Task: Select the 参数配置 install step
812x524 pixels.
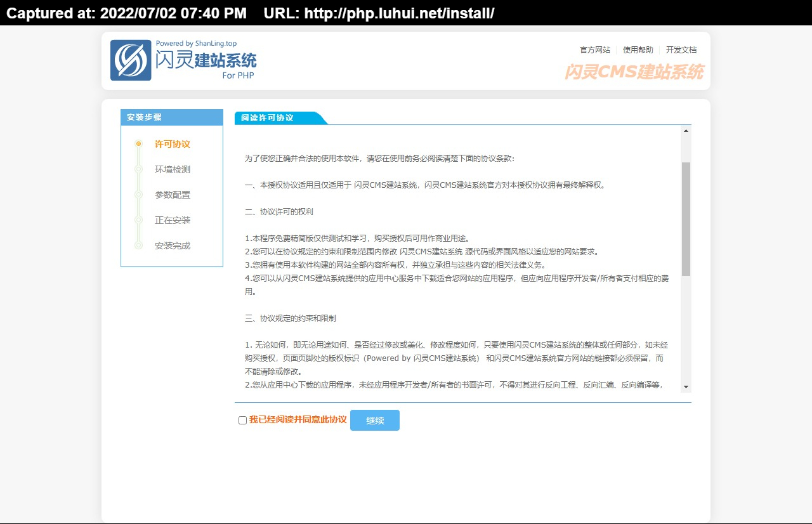Action: click(x=173, y=195)
